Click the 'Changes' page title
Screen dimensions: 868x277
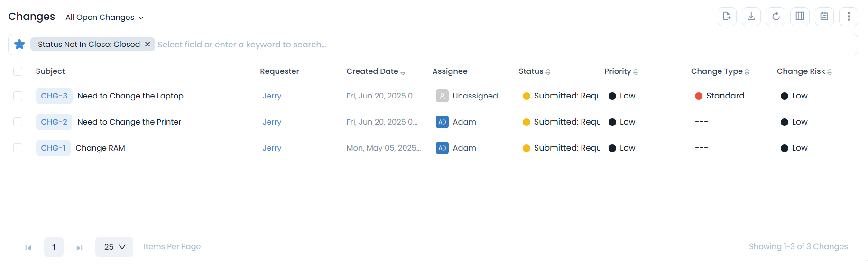tap(32, 17)
